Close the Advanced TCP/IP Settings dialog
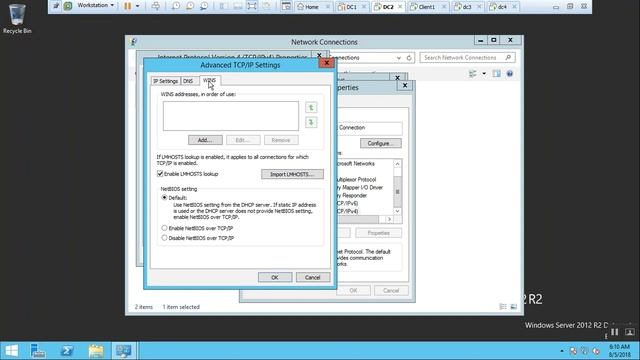The image size is (640, 360). [x=327, y=63]
